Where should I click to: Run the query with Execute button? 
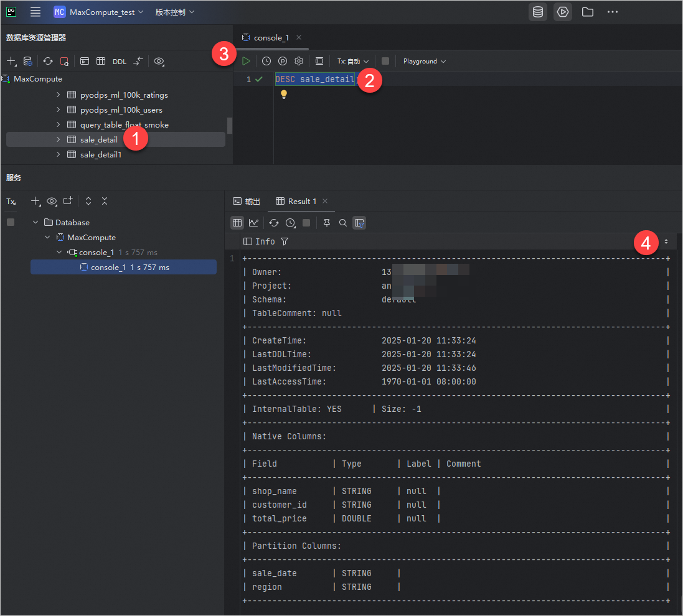click(247, 61)
